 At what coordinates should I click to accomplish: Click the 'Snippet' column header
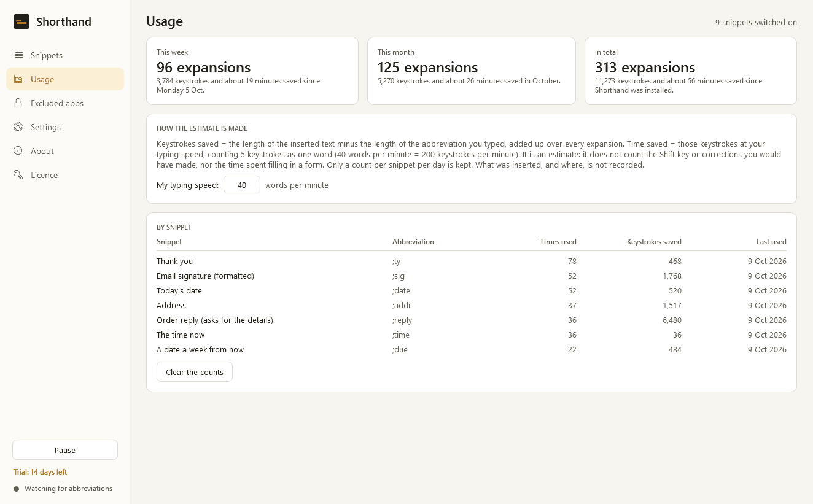tap(169, 242)
